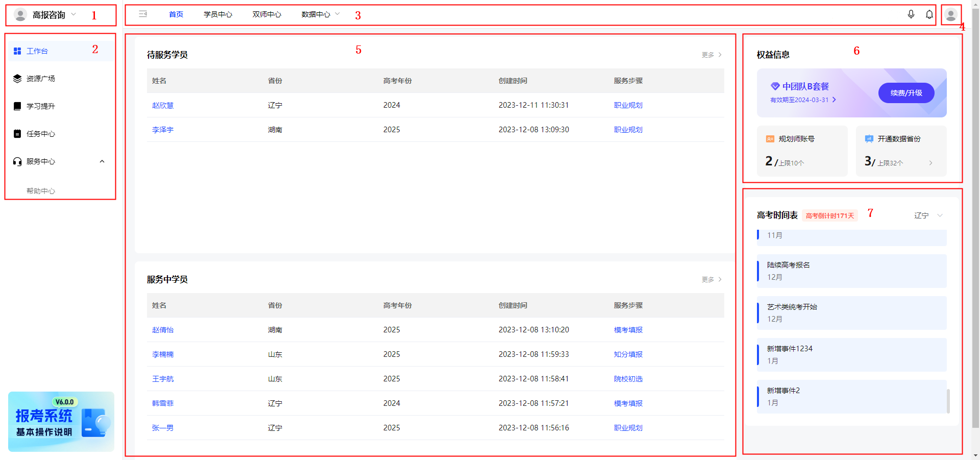980x460 pixels.
Task: Collapse the 服务中心 sidebar group
Action: pos(102,161)
